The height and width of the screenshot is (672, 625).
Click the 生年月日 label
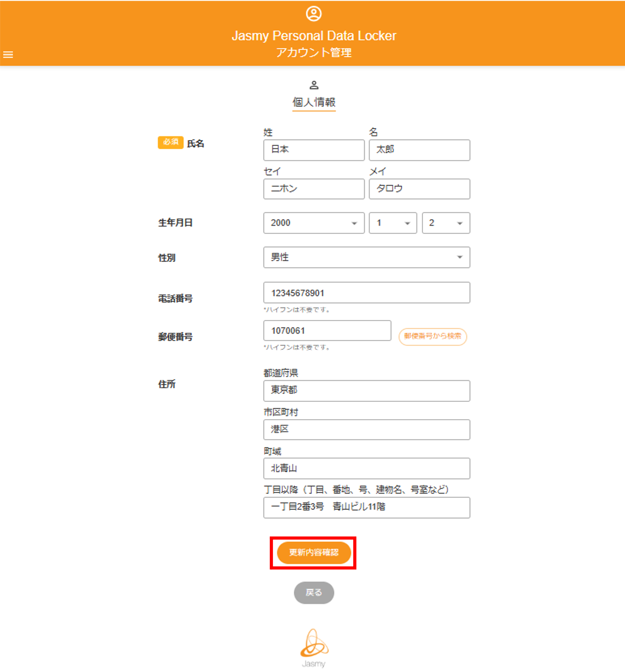175,223
